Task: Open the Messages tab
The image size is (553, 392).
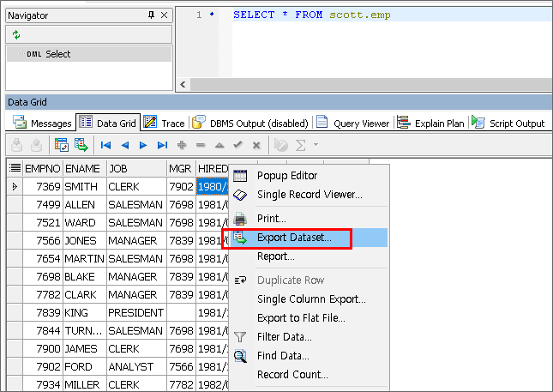Action: pyautogui.click(x=42, y=124)
